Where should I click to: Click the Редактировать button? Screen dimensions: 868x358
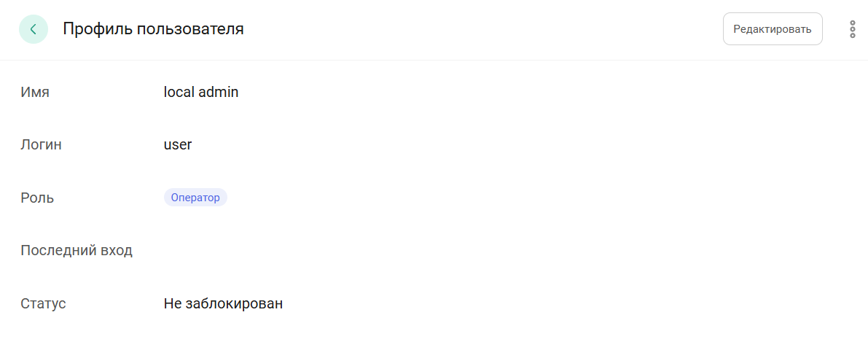pos(772,29)
